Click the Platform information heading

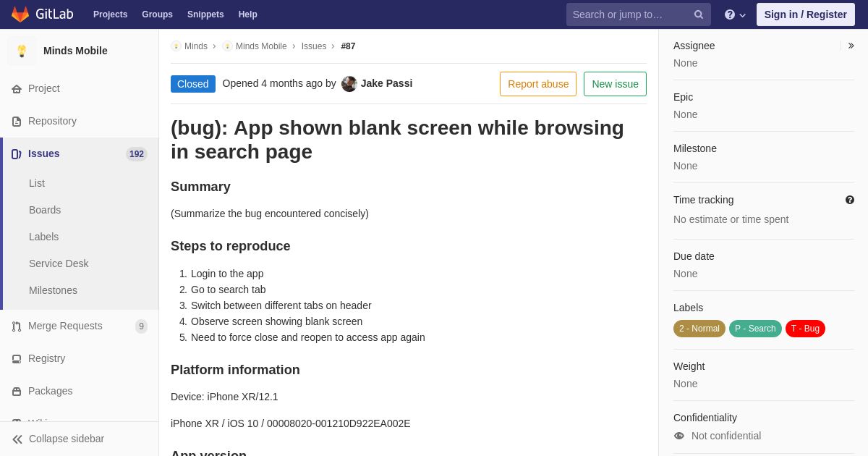(x=235, y=370)
